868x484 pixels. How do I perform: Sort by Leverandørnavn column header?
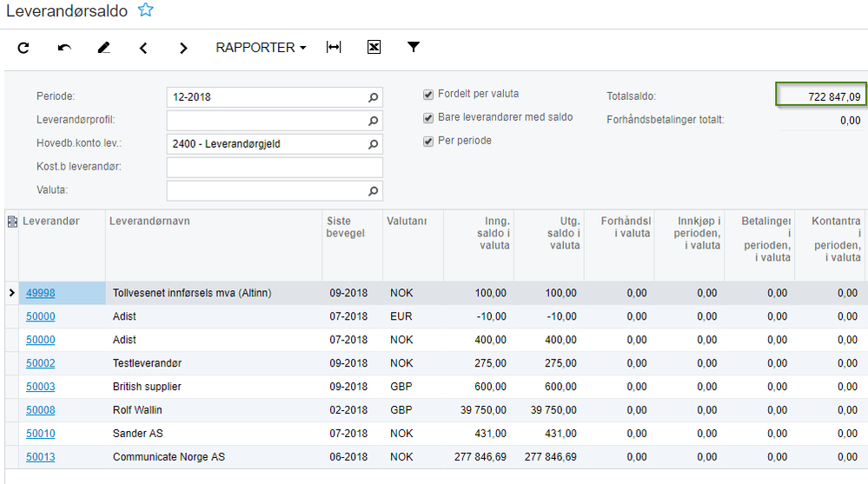(149, 222)
